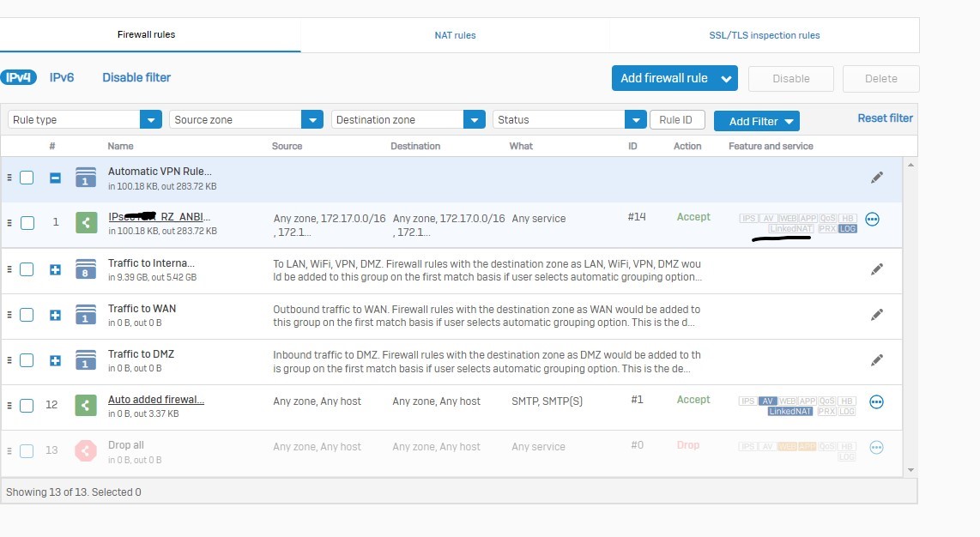
Task: Open the Status filter dropdown
Action: (x=569, y=119)
